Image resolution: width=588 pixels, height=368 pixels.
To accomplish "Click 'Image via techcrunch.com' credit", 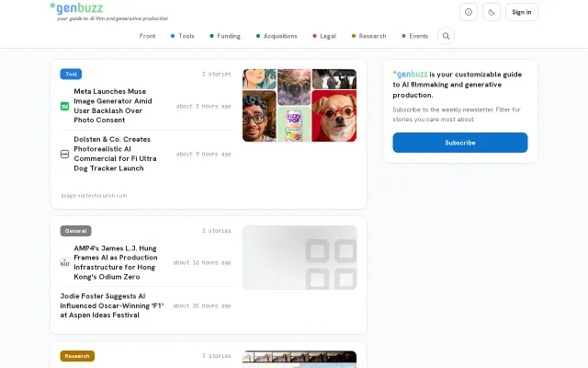I will coord(94,196).
